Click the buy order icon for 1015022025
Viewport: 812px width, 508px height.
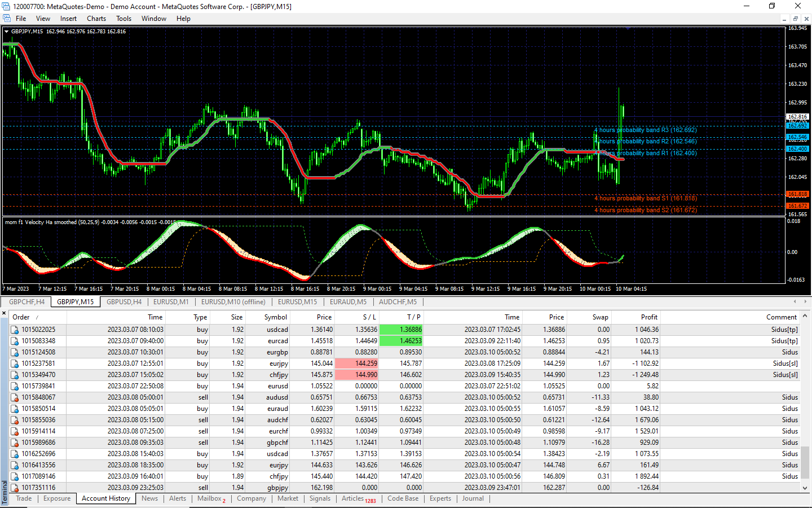[15, 330]
